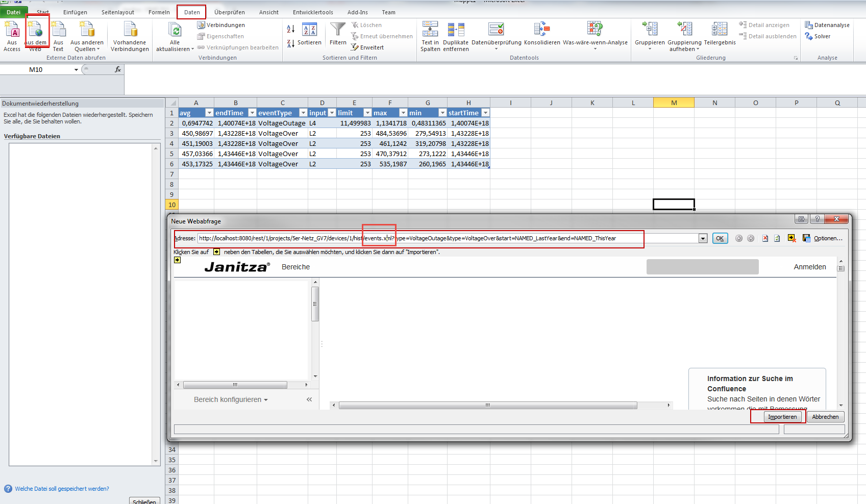Viewport: 866px width, 504px height.
Task: Click the refresh page icon in web query
Action: 777,238
